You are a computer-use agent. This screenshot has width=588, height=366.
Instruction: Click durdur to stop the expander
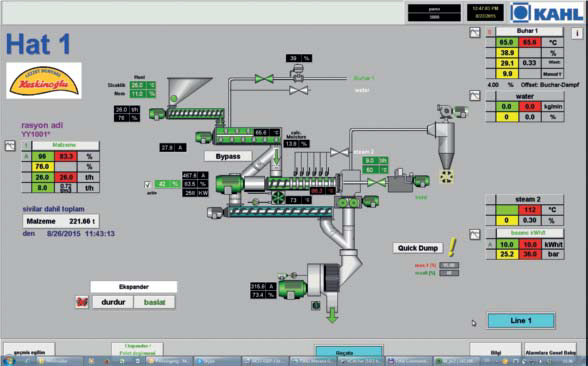pyautogui.click(x=113, y=302)
